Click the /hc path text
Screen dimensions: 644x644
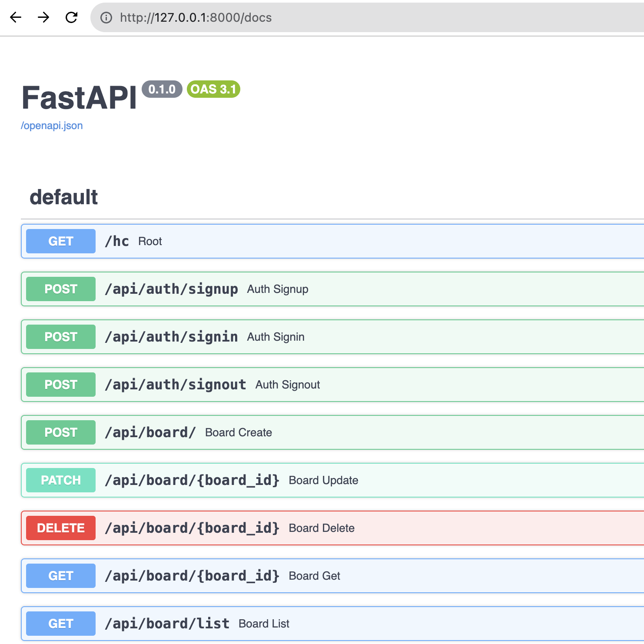click(x=117, y=241)
